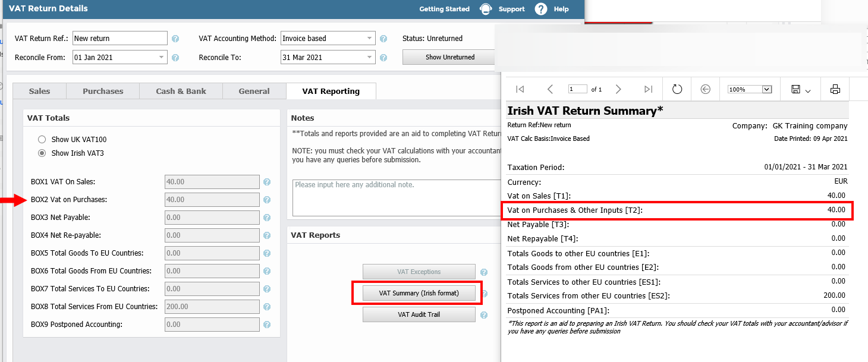Open the Cash & Bank tab
Image resolution: width=868 pixels, height=362 pixels.
click(181, 91)
